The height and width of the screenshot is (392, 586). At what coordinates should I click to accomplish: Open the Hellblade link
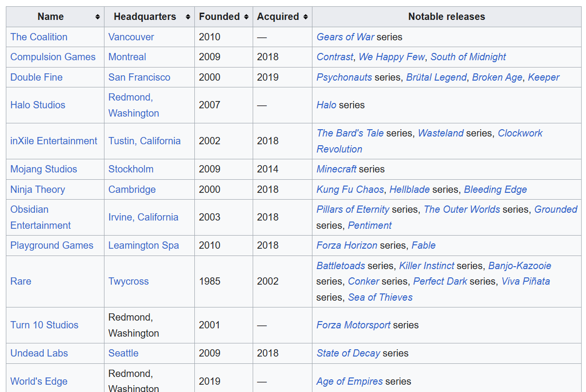(410, 189)
